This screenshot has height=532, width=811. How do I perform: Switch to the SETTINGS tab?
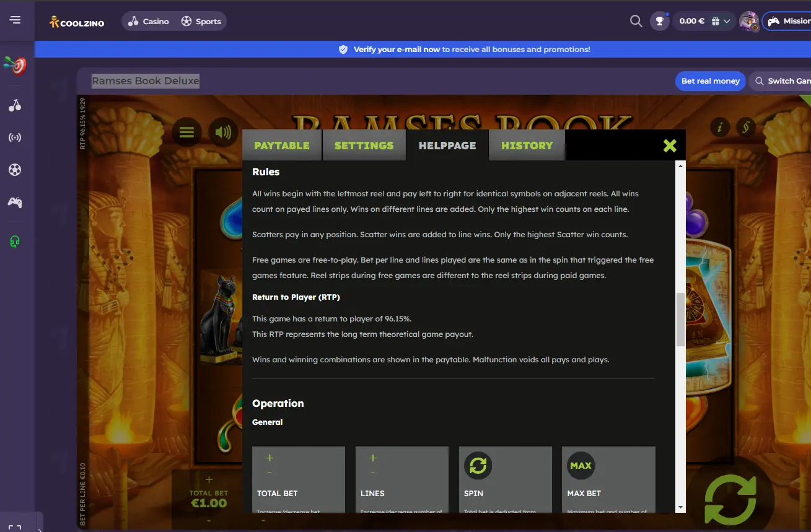364,146
